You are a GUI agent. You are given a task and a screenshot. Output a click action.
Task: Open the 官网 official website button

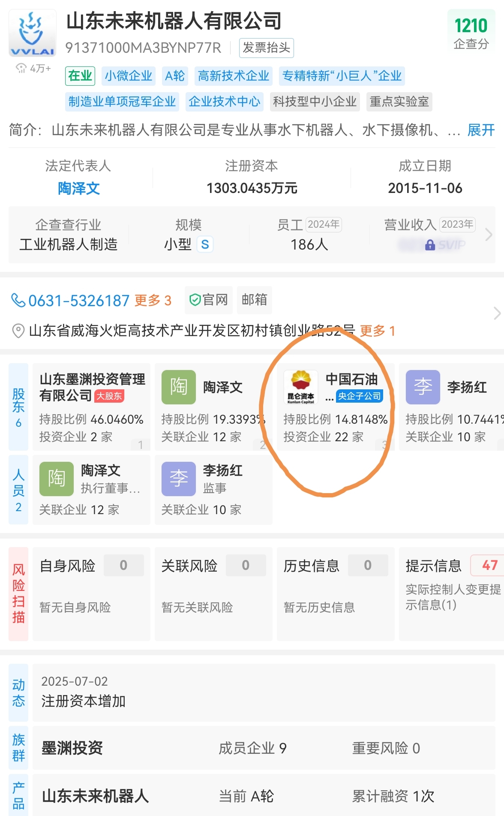pyautogui.click(x=209, y=300)
